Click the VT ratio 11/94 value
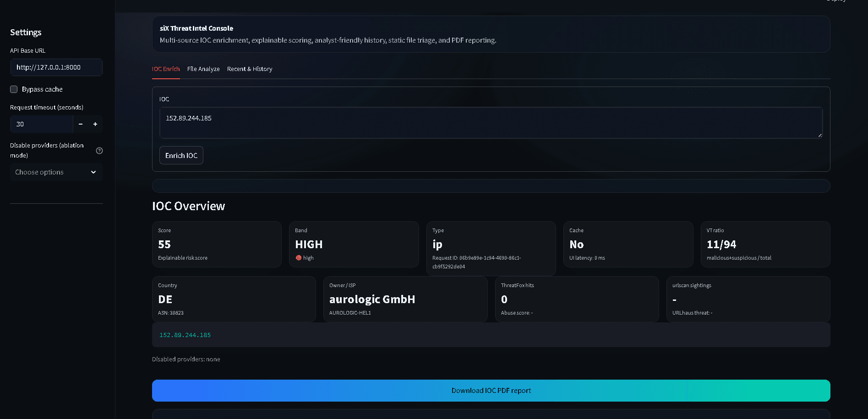Image resolution: width=868 pixels, height=419 pixels. [721, 245]
